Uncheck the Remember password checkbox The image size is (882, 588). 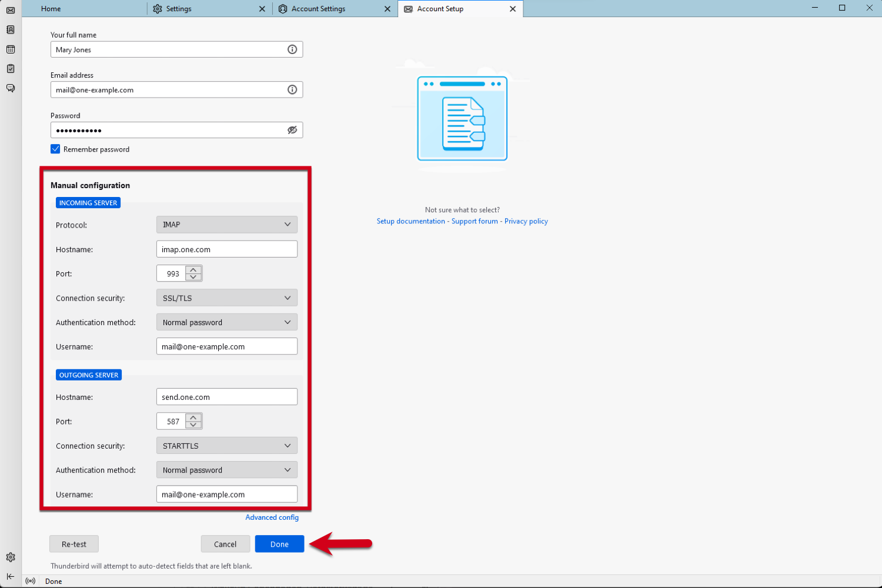point(55,149)
